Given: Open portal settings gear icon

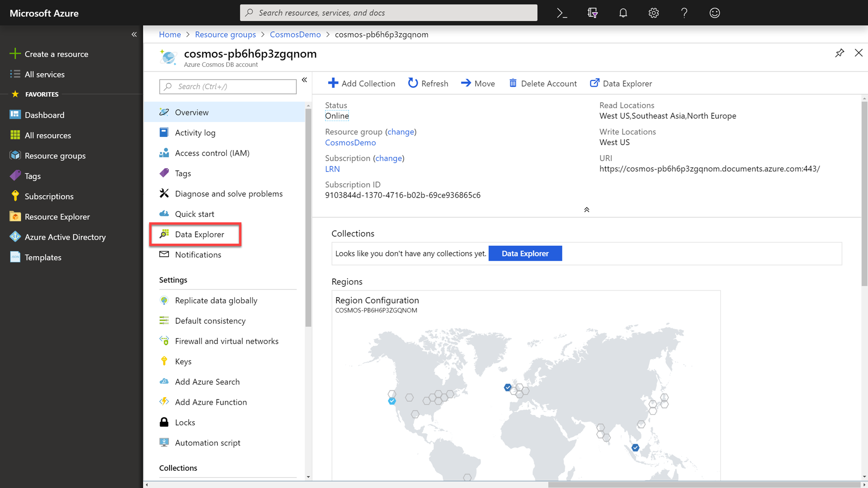Looking at the screenshot, I should click(x=653, y=13).
